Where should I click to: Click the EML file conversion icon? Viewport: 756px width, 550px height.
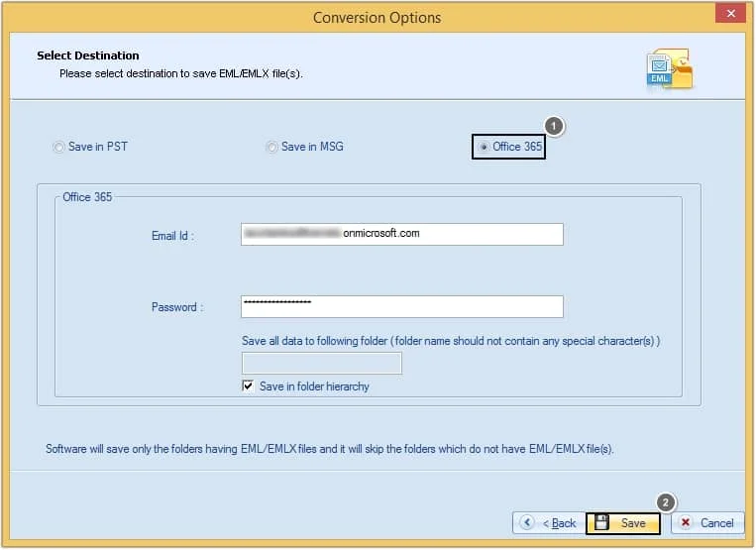(x=669, y=68)
